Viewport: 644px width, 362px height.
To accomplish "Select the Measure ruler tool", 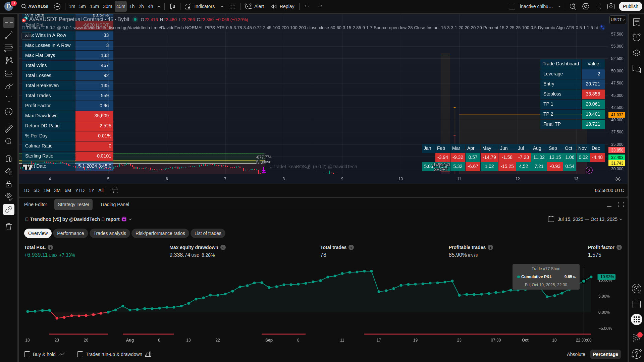I will point(9,128).
